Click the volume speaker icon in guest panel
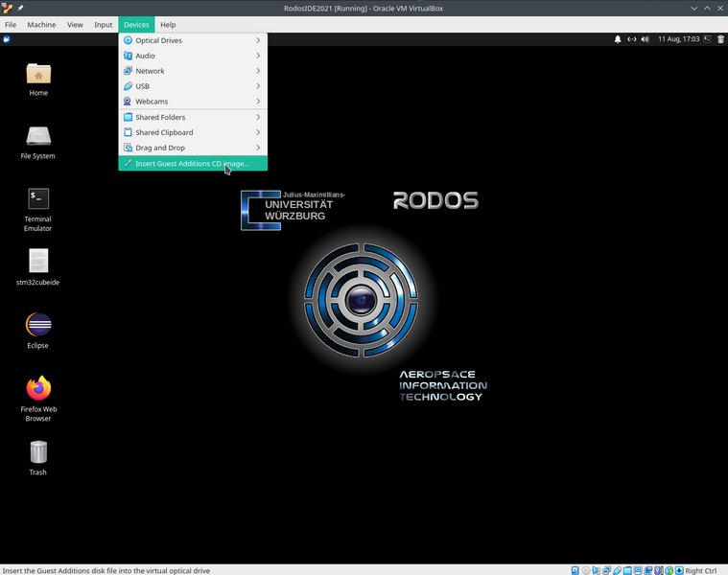 click(646, 39)
